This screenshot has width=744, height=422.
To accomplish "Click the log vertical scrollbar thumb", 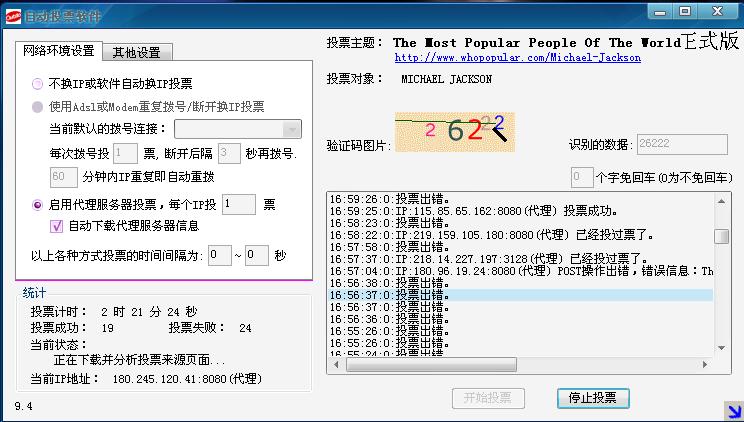I will point(721,236).
